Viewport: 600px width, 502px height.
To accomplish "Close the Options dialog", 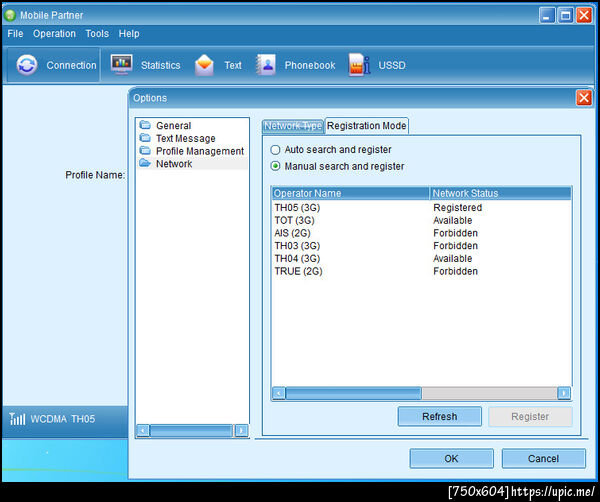I will 584,98.
